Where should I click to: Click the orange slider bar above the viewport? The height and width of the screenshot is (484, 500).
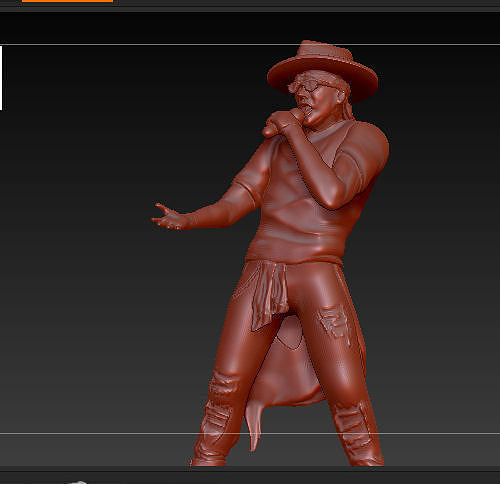[x=68, y=1]
